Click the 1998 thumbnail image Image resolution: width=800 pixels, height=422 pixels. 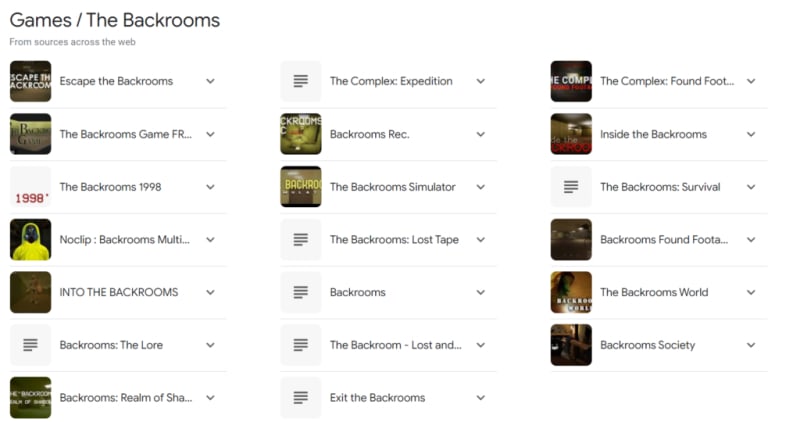(x=30, y=187)
